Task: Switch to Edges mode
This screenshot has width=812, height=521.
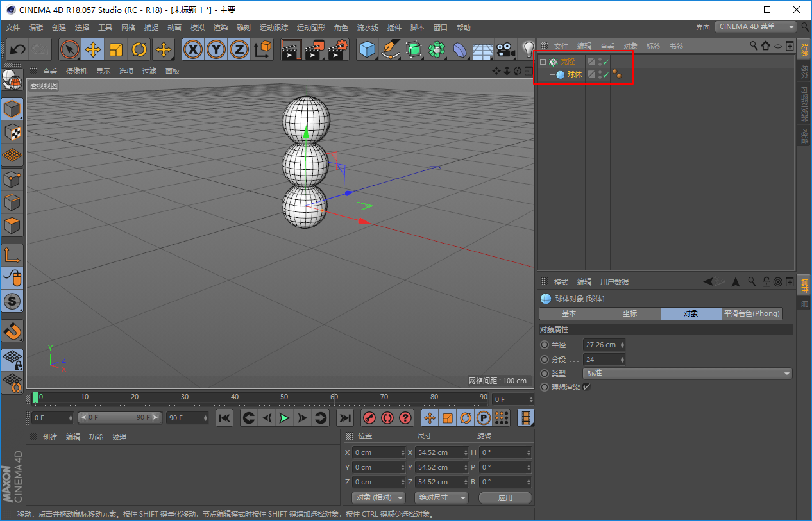Action: 13,203
